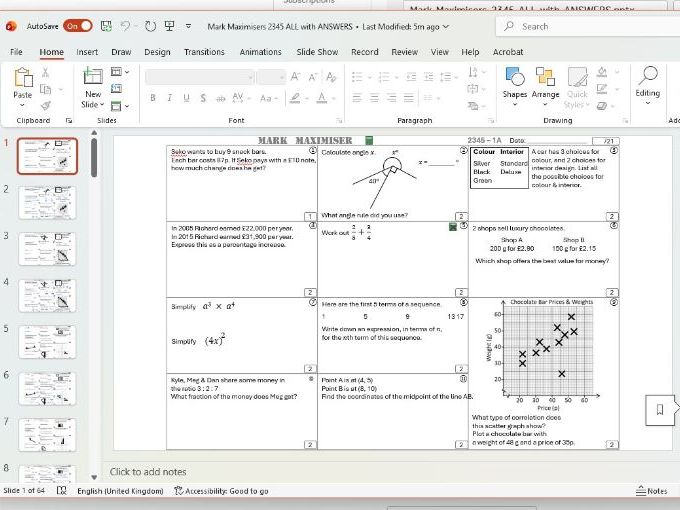Select slide 3 thumbnail
This screenshot has width=680, height=510.
tap(48, 251)
